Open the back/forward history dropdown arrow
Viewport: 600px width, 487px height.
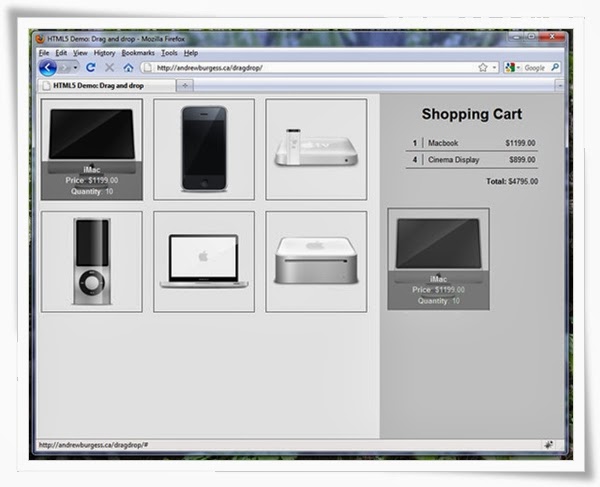(x=75, y=68)
